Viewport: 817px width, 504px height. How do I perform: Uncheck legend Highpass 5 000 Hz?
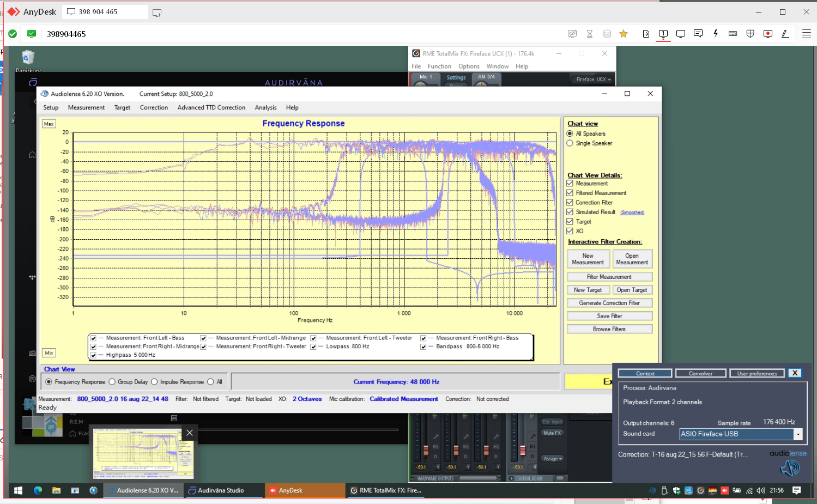coord(94,355)
